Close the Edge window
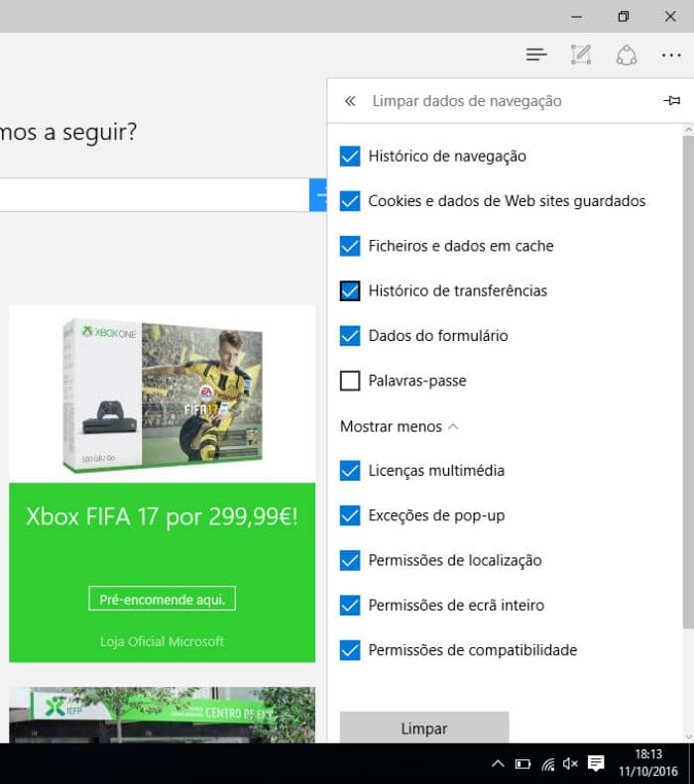 click(x=670, y=17)
